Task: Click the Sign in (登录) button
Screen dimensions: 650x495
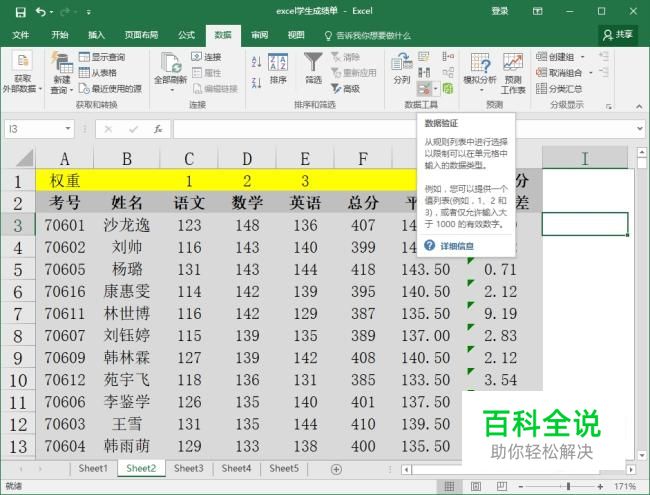Action: click(500, 12)
